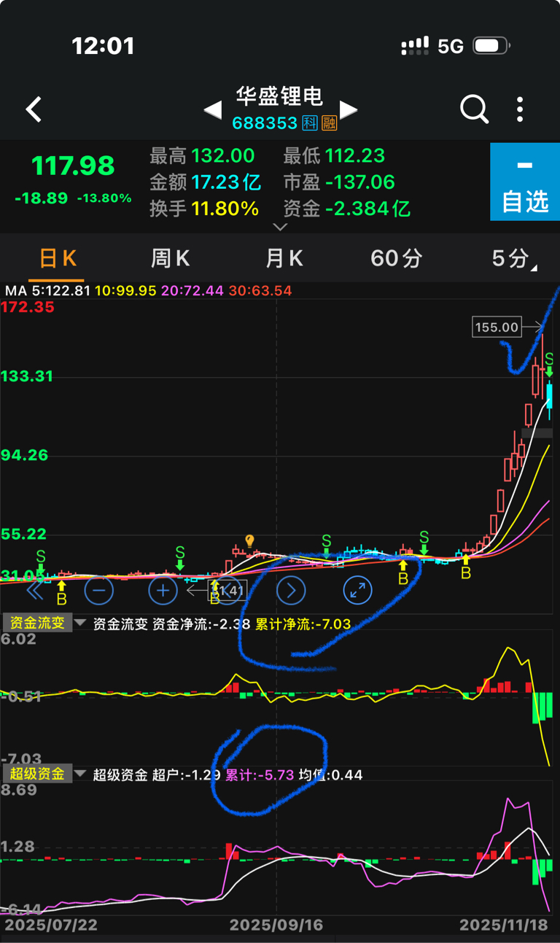Tap the S sell signal at latest candle
The width and height of the screenshot is (560, 943).
tap(549, 364)
